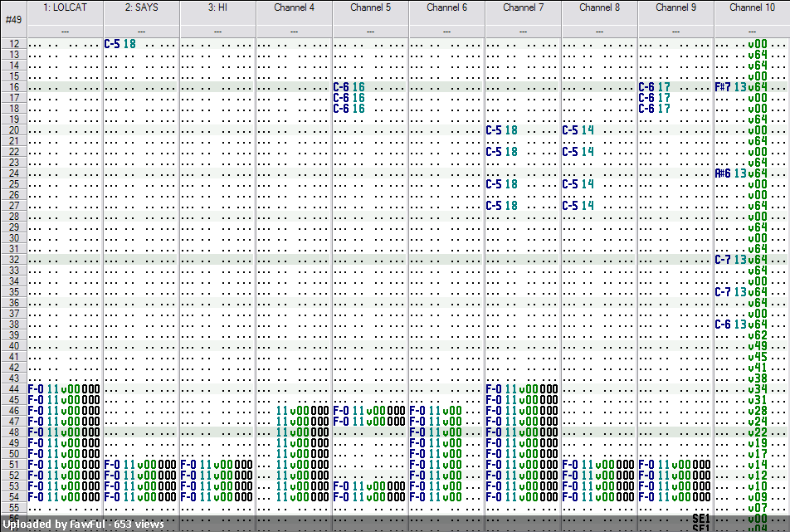Image resolution: width=790 pixels, height=532 pixels.
Task: Mute Channel 4 via its header
Action: pos(295,13)
